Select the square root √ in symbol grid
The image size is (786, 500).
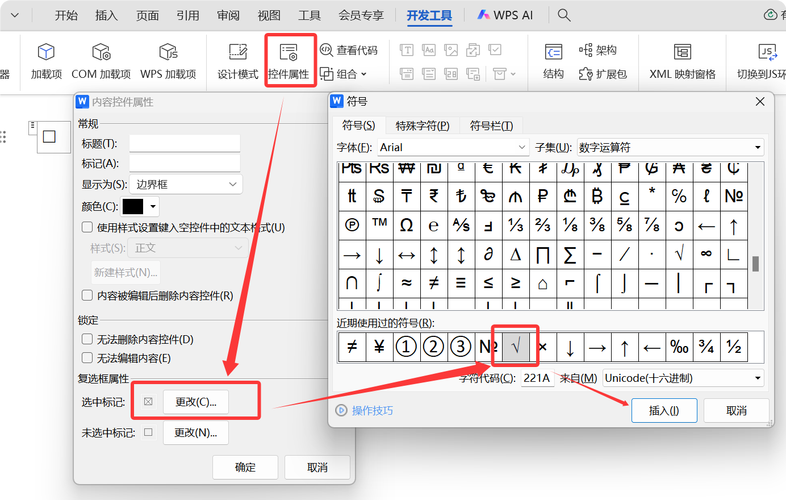679,254
